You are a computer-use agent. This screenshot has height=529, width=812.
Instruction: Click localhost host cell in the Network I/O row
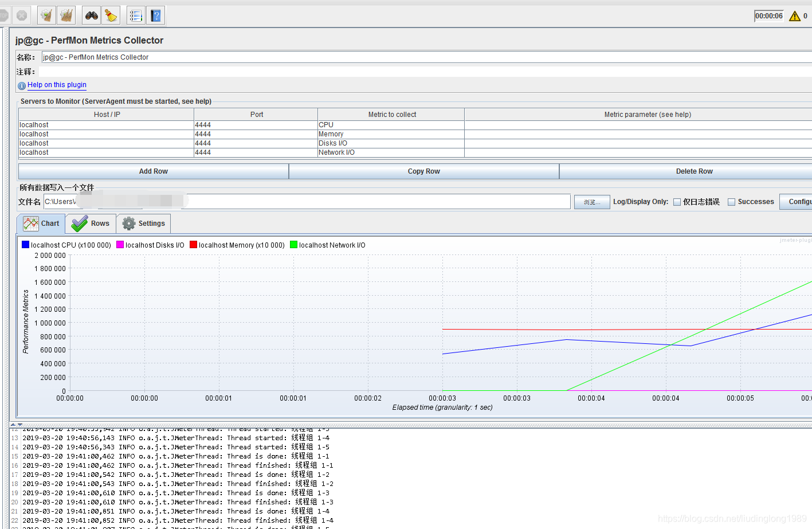pos(106,152)
